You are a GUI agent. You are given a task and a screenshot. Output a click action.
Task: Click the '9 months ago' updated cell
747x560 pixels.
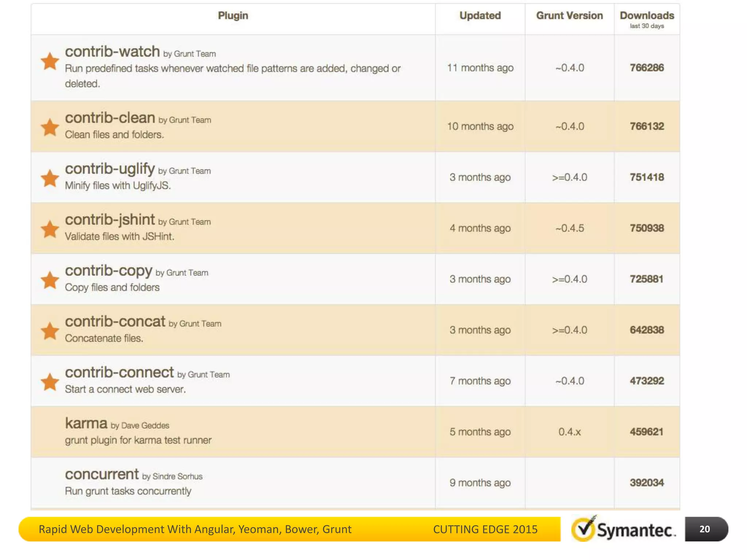[480, 483]
